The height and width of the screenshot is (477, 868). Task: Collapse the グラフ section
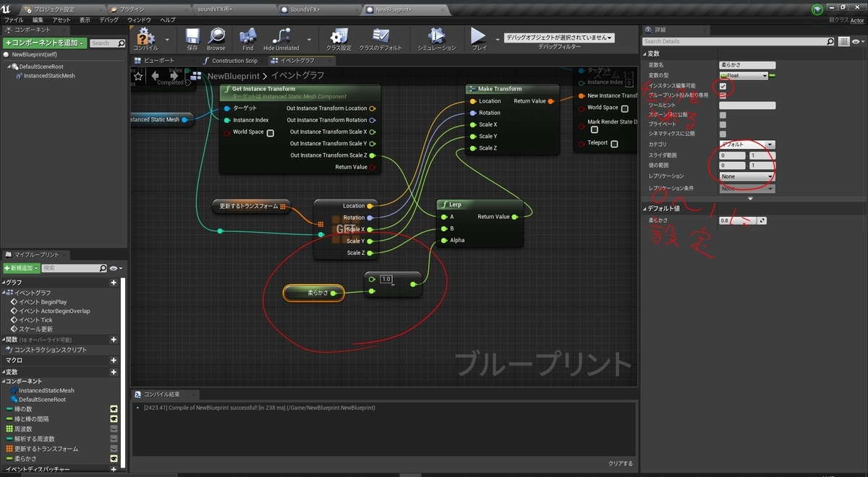4,283
